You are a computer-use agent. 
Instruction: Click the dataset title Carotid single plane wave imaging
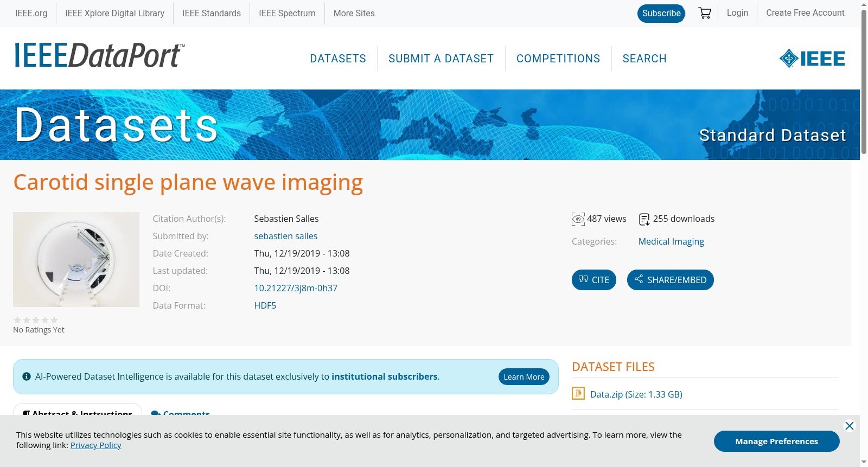tap(188, 182)
